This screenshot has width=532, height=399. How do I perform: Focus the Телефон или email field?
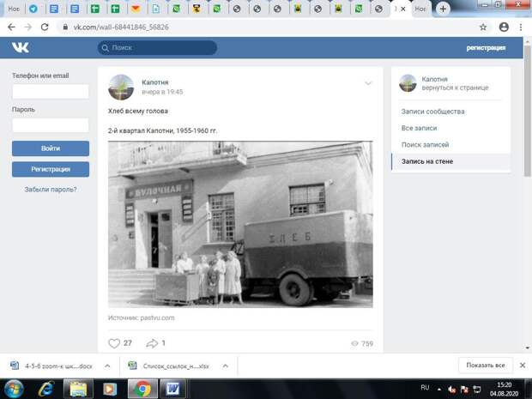[51, 92]
